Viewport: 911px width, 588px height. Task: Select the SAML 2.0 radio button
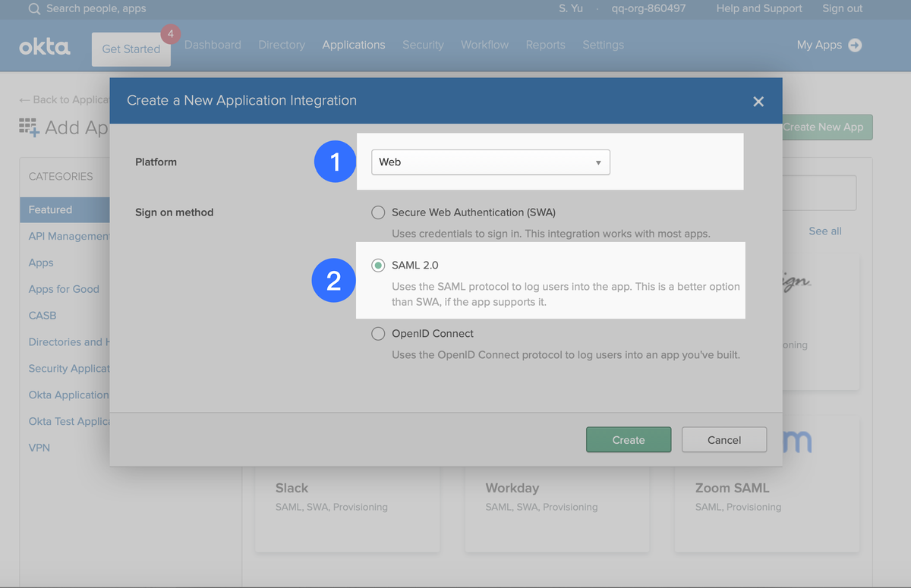[378, 266]
